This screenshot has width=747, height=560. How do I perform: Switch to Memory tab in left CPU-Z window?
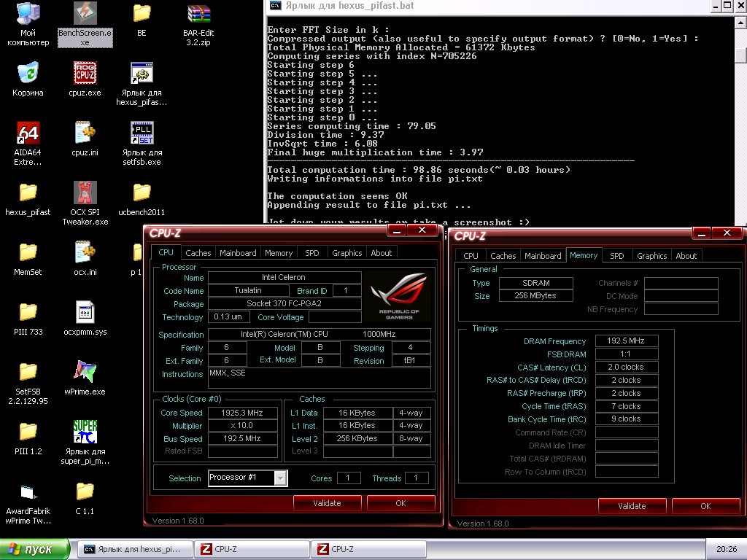(279, 253)
